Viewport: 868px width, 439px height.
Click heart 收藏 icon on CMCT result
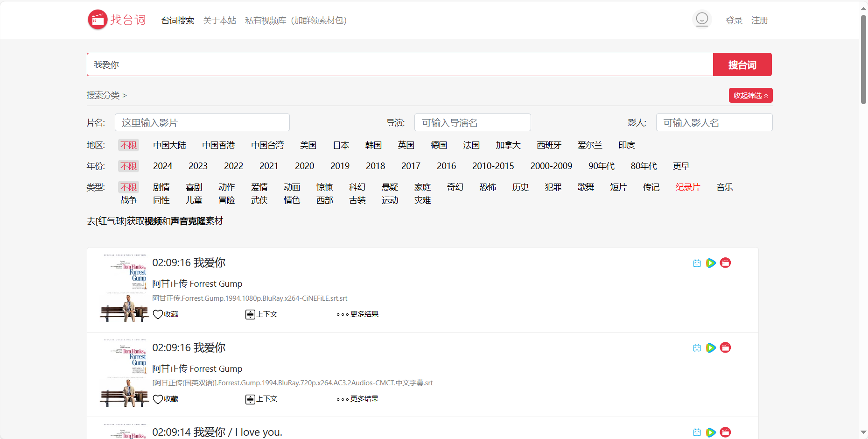158,399
